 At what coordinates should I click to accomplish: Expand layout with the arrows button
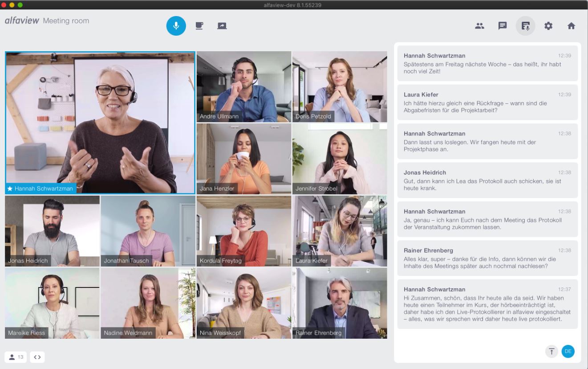point(37,357)
